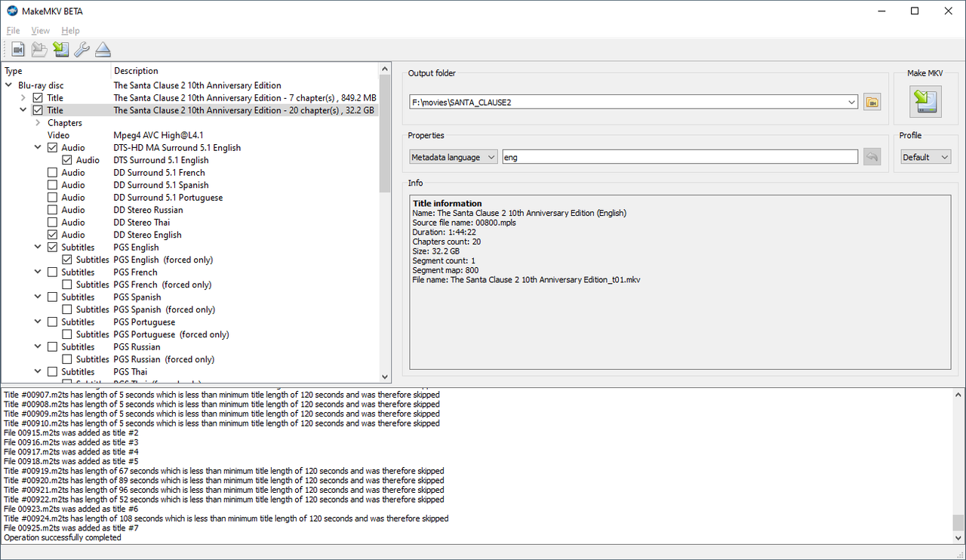Open the File menu

(13, 31)
